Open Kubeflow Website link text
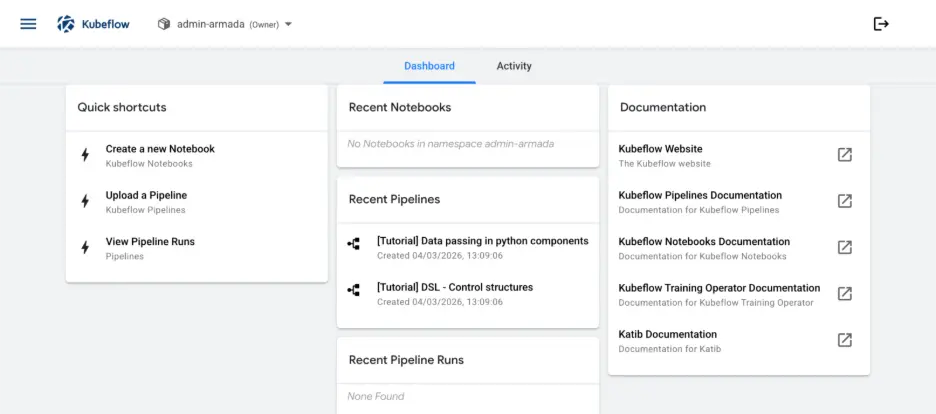The image size is (936, 414). (660, 149)
